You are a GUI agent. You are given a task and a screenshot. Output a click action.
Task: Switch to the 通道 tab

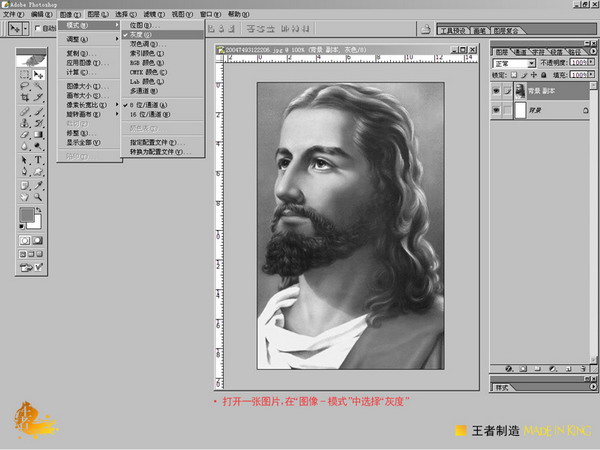pyautogui.click(x=520, y=51)
